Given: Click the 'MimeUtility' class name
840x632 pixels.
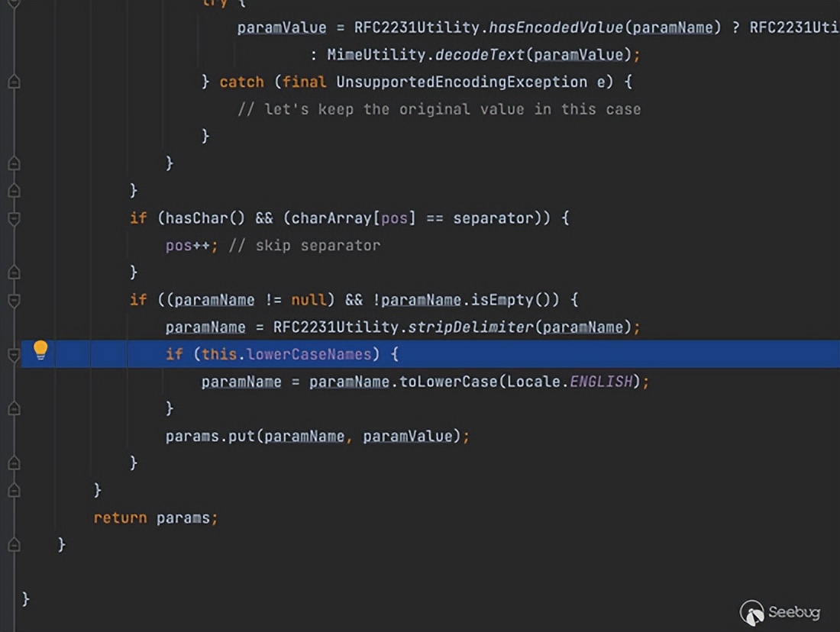Looking at the screenshot, I should coord(376,55).
